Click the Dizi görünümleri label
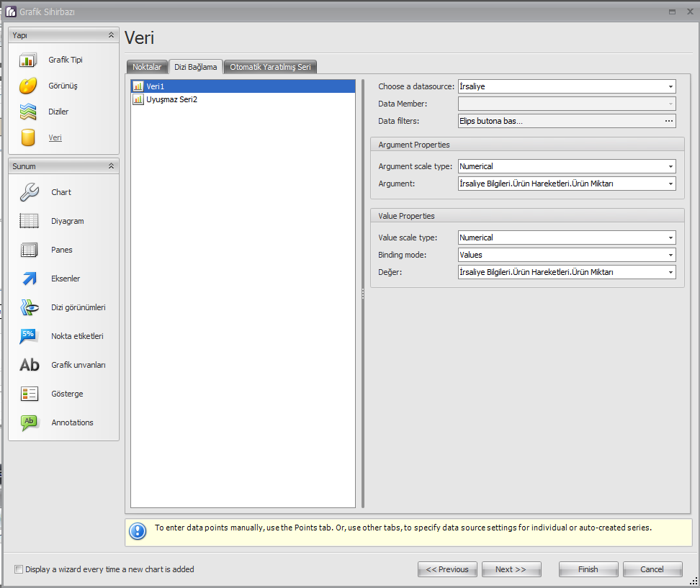 click(x=78, y=307)
